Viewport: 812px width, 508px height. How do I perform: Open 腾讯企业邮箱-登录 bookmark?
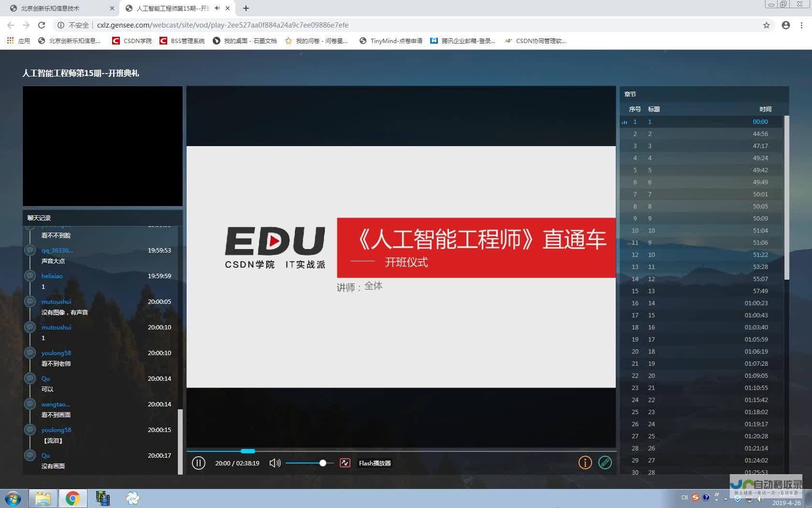(463, 41)
